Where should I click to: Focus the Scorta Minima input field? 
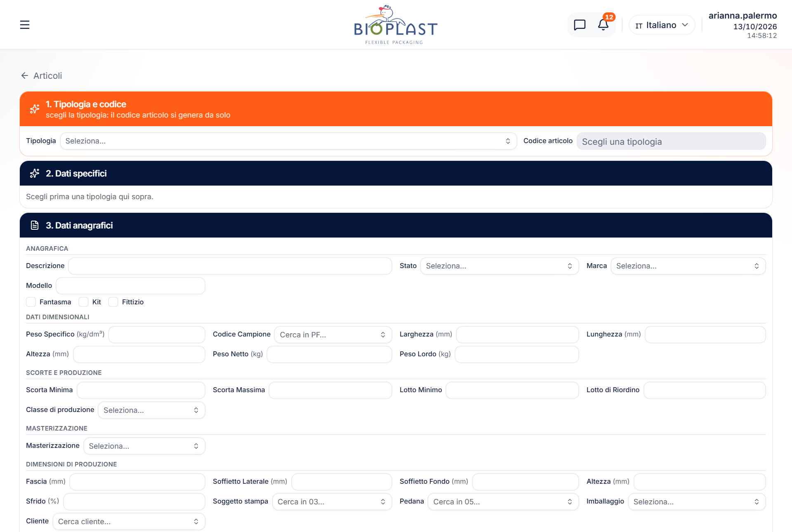(141, 391)
